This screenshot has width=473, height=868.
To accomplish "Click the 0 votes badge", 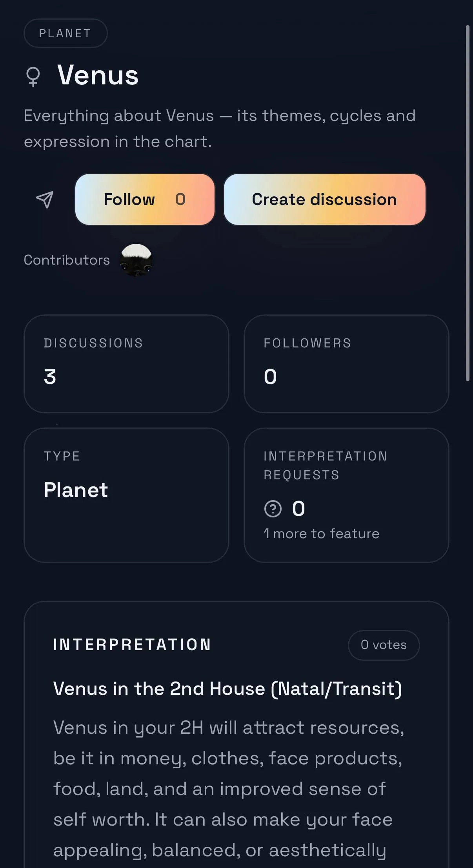I will tap(384, 645).
